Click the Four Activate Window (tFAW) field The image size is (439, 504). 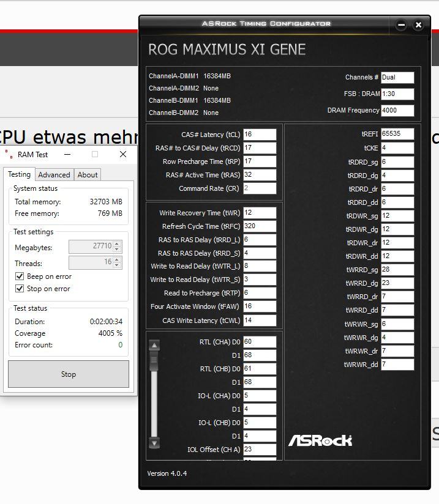[x=260, y=306]
